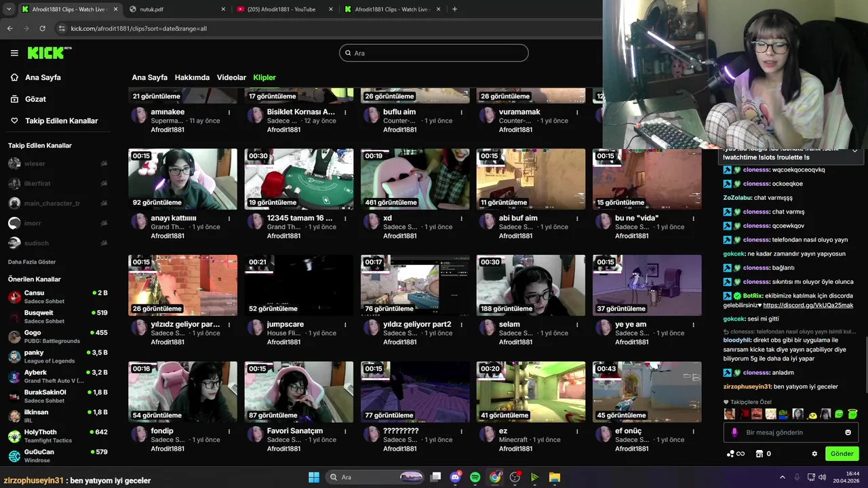This screenshot has height=488, width=868.
Task: Click the green 'Gönder' send button
Action: tap(842, 453)
